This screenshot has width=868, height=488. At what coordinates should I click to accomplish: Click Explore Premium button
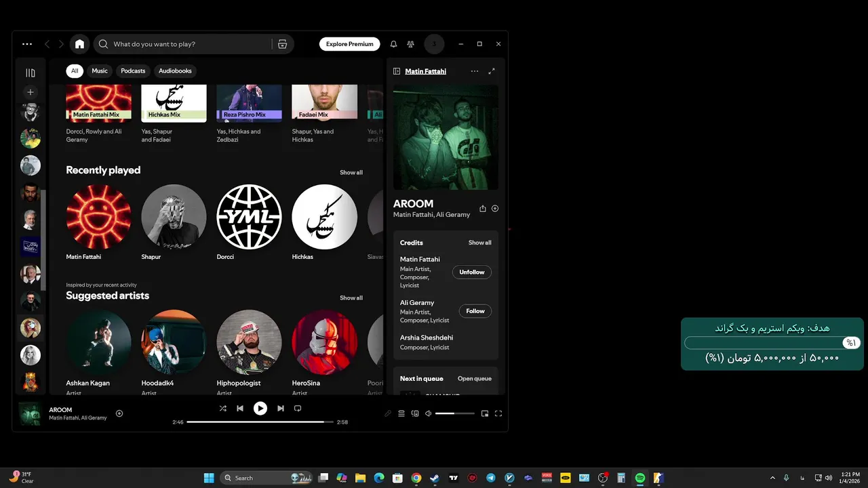click(x=349, y=44)
